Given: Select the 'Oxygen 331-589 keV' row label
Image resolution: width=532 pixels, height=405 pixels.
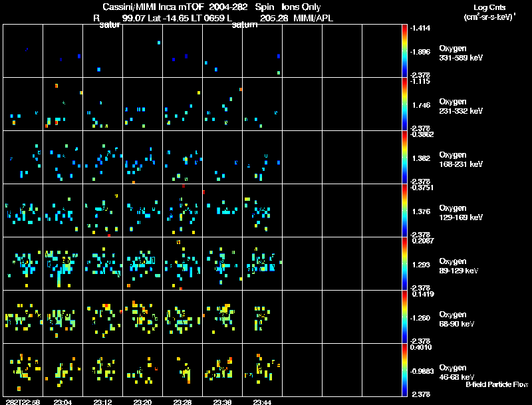Looking at the screenshot, I should (461, 53).
